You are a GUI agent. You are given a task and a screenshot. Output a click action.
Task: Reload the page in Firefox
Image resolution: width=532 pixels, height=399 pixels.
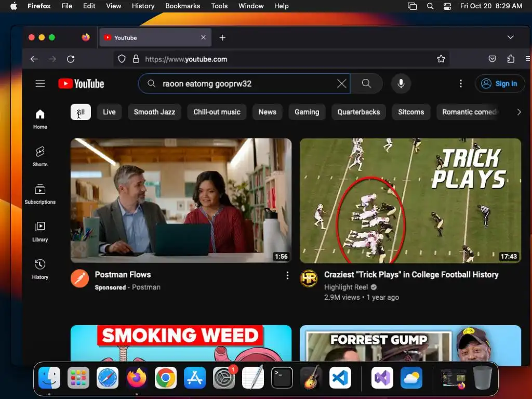[x=71, y=59]
